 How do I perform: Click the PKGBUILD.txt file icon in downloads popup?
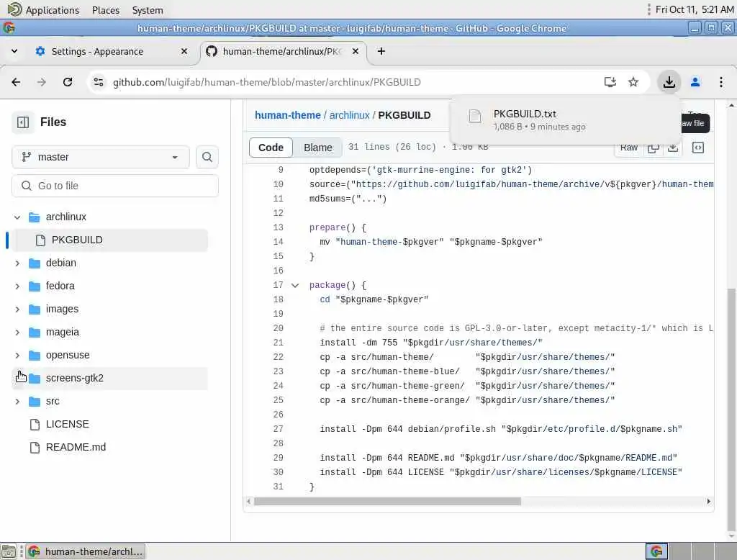[x=475, y=116]
